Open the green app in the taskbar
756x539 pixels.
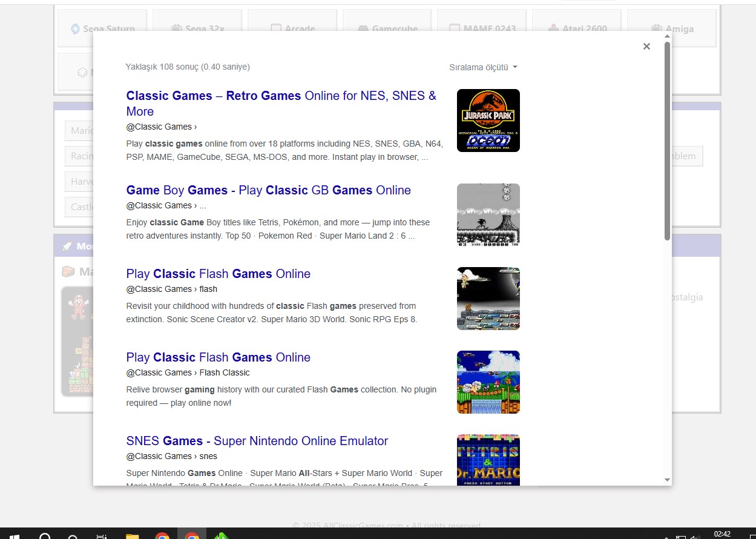click(x=222, y=535)
